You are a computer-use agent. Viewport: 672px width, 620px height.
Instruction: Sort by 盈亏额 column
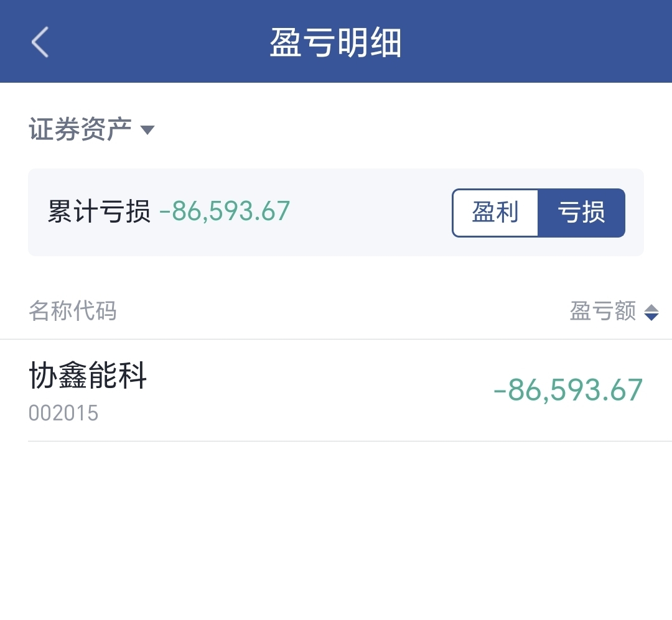click(614, 311)
